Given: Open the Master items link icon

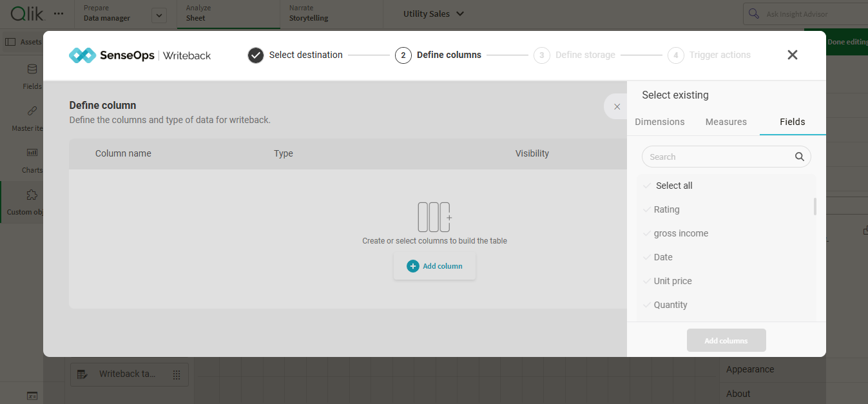Looking at the screenshot, I should pyautogui.click(x=32, y=111).
